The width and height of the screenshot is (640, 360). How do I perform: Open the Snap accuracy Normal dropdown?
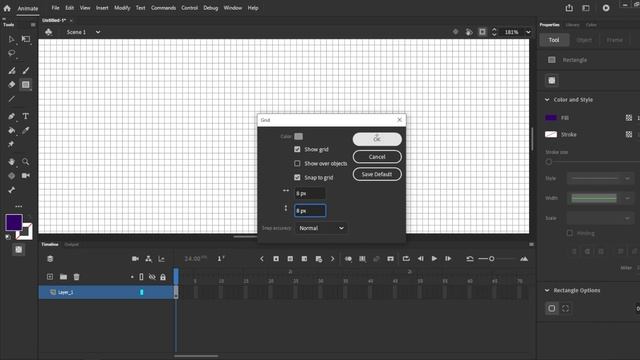(321, 228)
